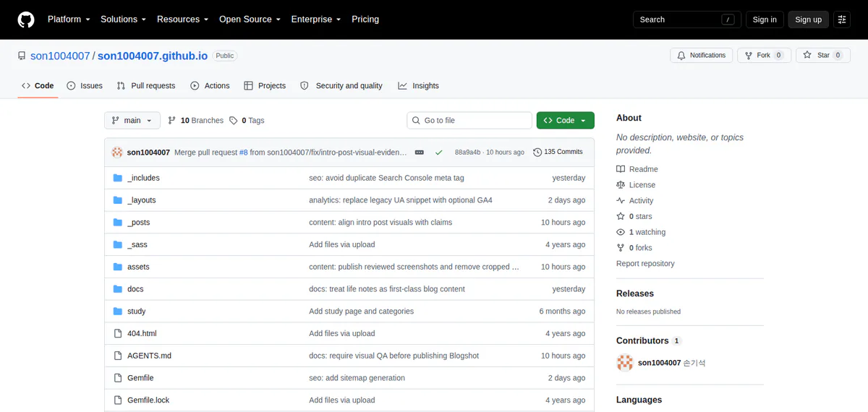Screen dimensions: 868x412
Task: Open the 10 Branches link
Action: coord(195,121)
